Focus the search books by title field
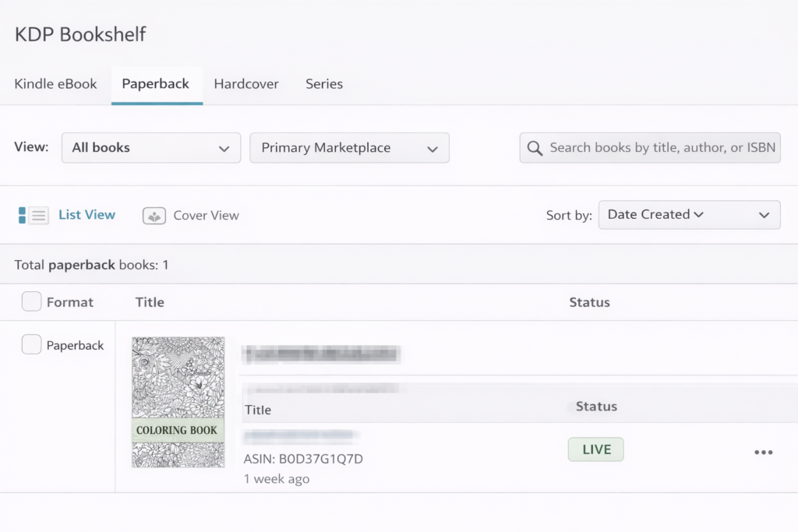The height and width of the screenshot is (532, 798). [662, 148]
